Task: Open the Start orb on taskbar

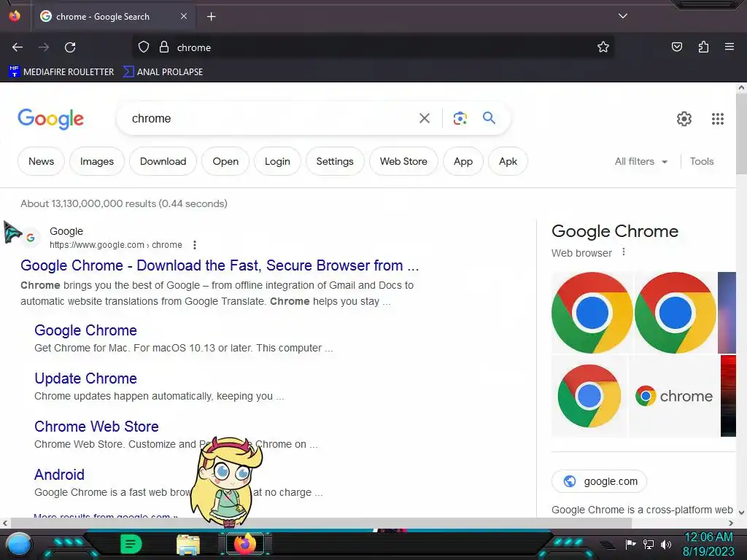Action: tap(19, 544)
